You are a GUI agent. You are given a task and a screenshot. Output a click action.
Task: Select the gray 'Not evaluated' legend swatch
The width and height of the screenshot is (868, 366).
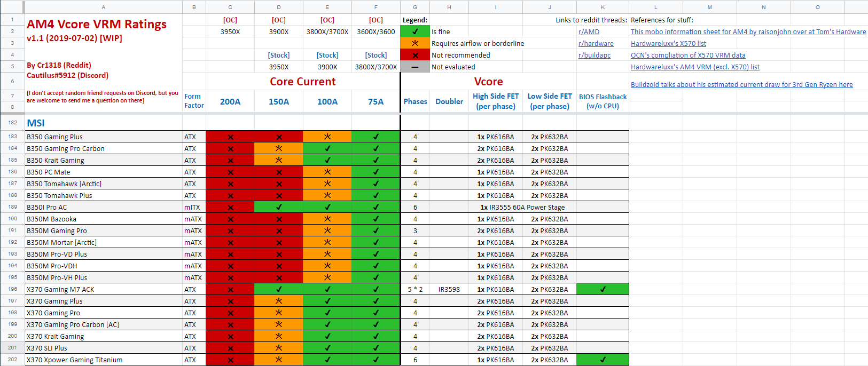point(415,67)
